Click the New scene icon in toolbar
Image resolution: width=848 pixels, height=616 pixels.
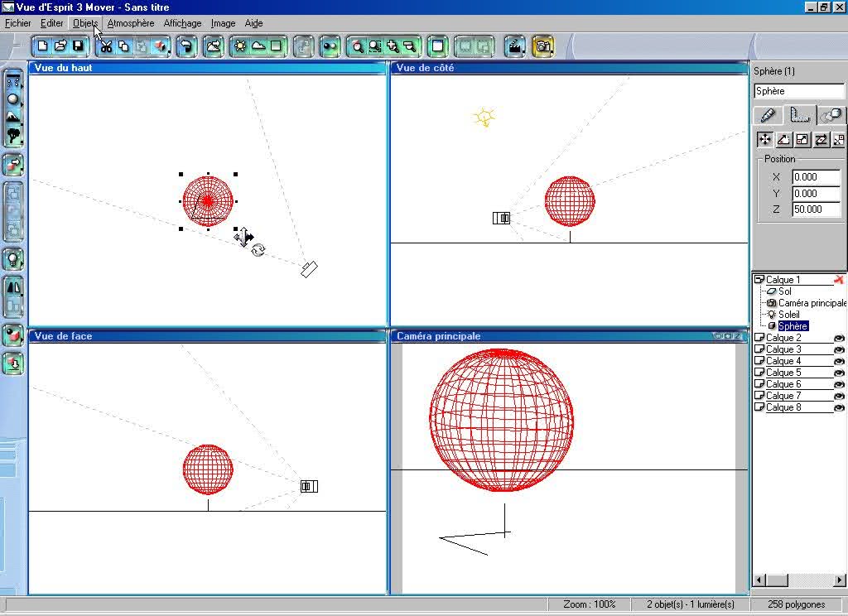(42, 46)
